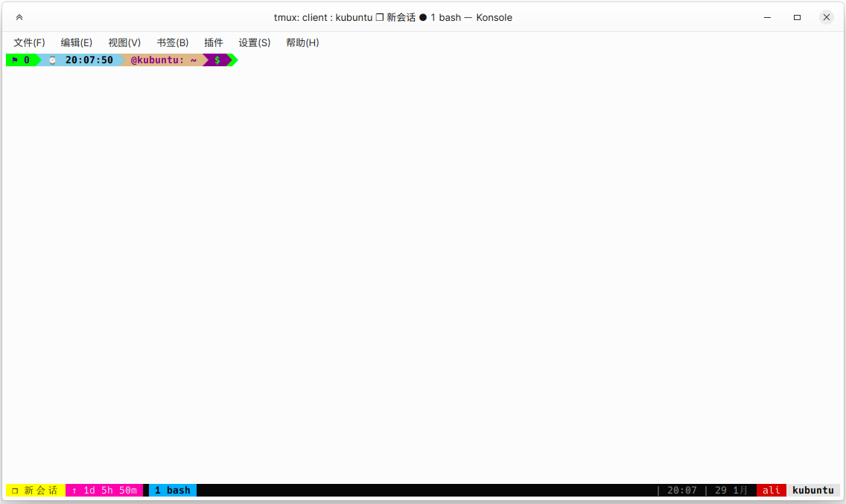Open the 编辑(E) menu
Viewport: 846px width, 504px height.
click(x=76, y=42)
